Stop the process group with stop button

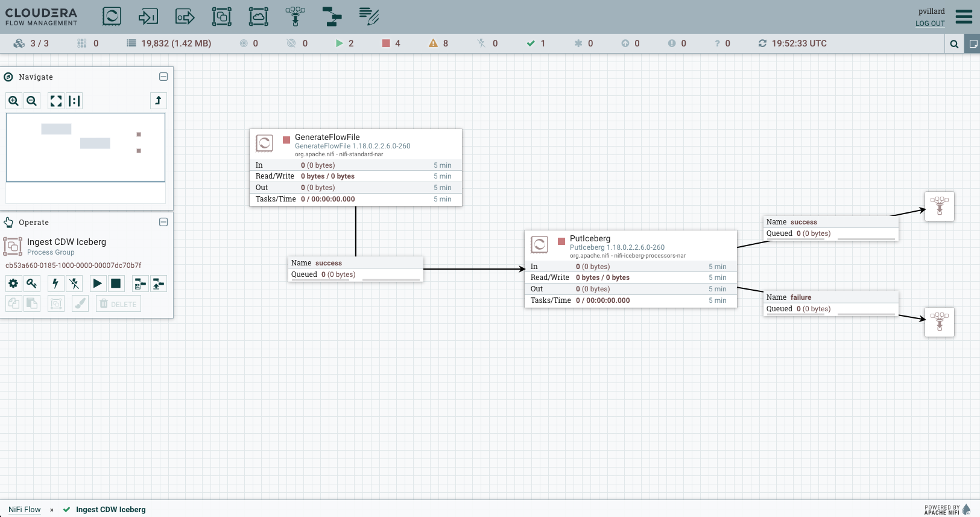116,284
